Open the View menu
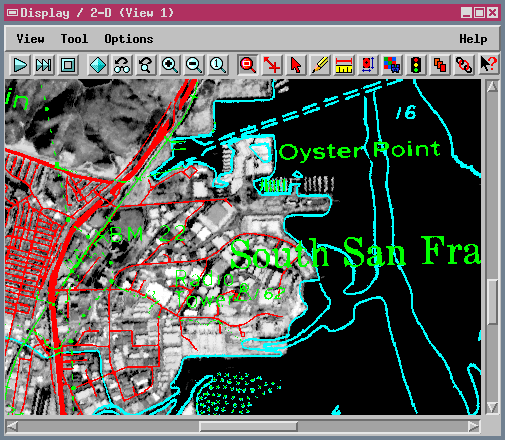Screen dimensions: 505x440 click(x=30, y=39)
